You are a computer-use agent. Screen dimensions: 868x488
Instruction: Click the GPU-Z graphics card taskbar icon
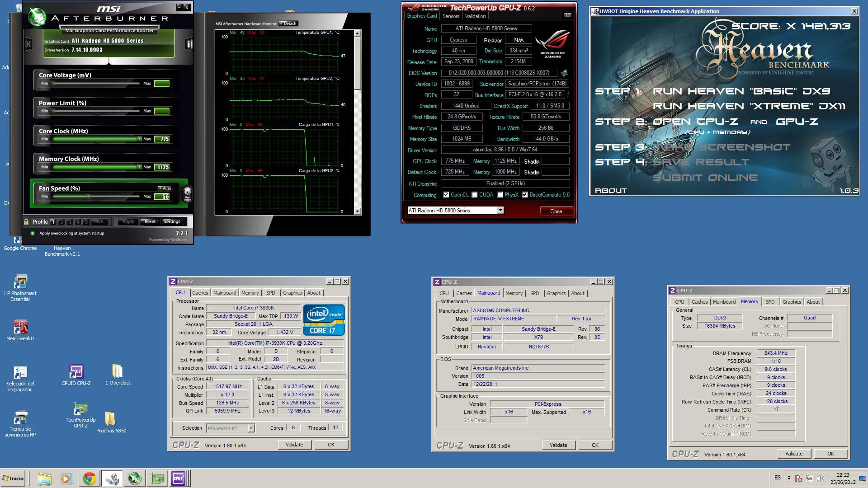pos(157,479)
